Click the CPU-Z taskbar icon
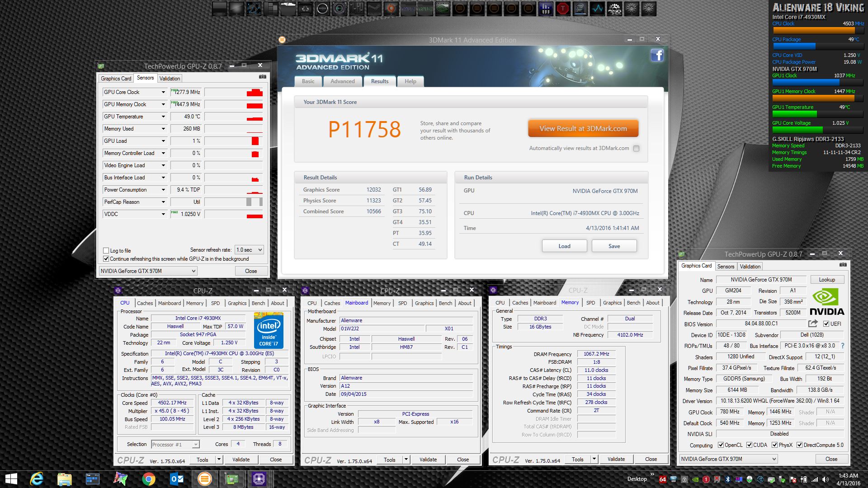The width and height of the screenshot is (868, 488). point(259,479)
